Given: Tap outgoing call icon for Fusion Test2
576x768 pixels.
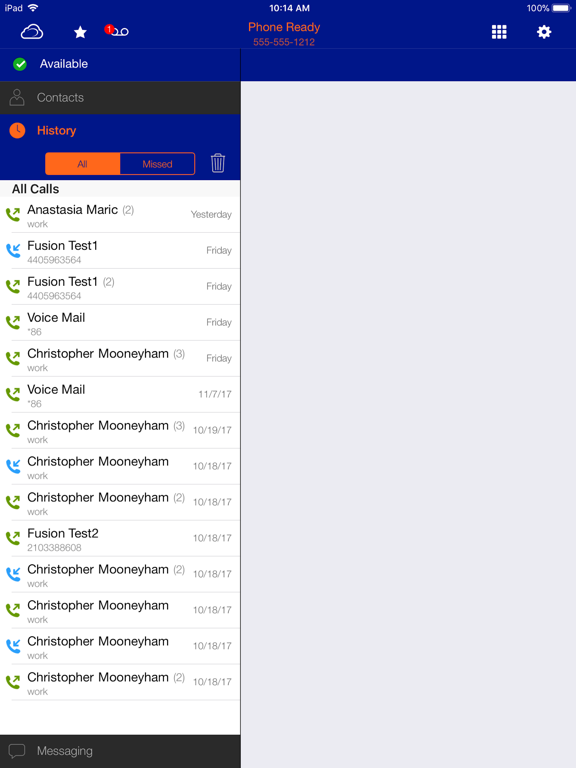Looking at the screenshot, I should pos(13,538).
